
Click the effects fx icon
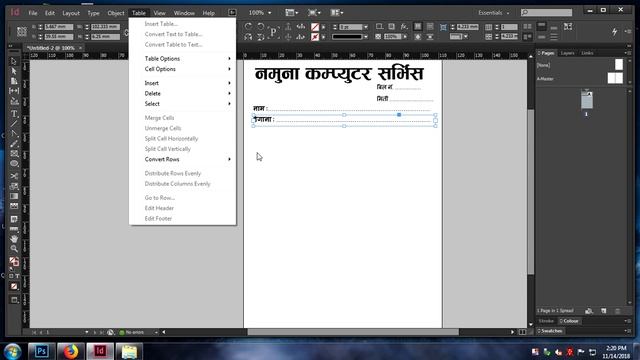[404, 27]
